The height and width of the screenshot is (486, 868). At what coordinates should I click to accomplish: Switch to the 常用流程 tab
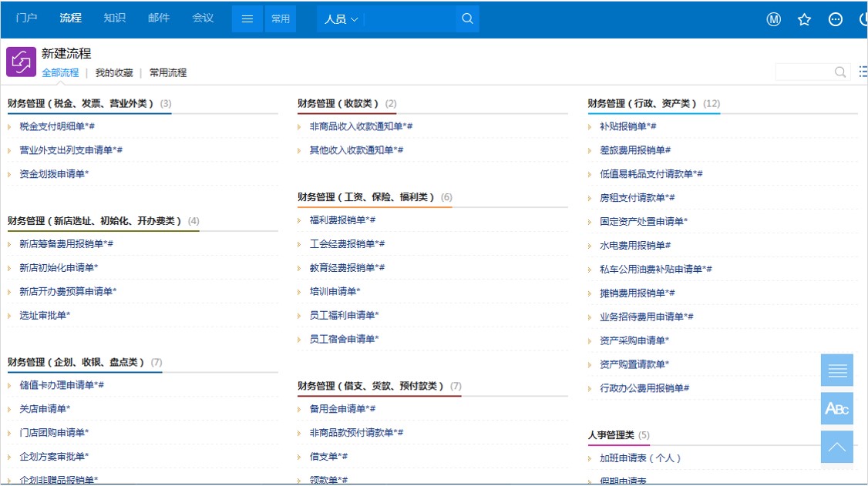168,72
